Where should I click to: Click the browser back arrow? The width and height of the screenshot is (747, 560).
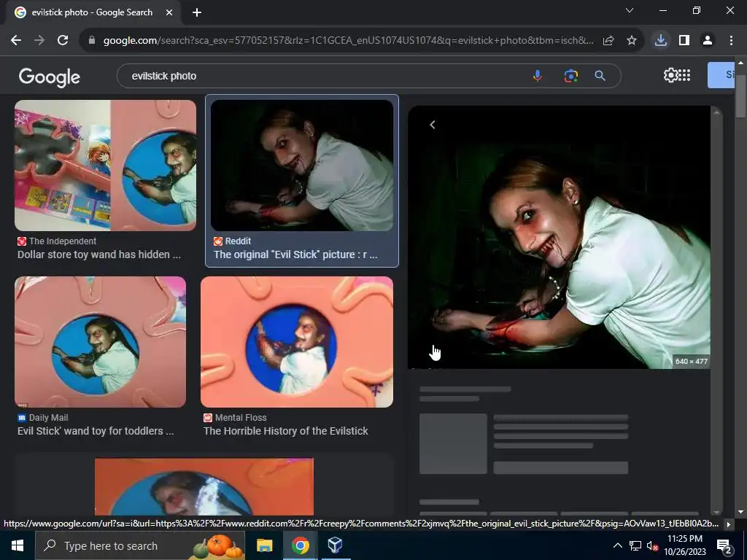click(x=16, y=41)
